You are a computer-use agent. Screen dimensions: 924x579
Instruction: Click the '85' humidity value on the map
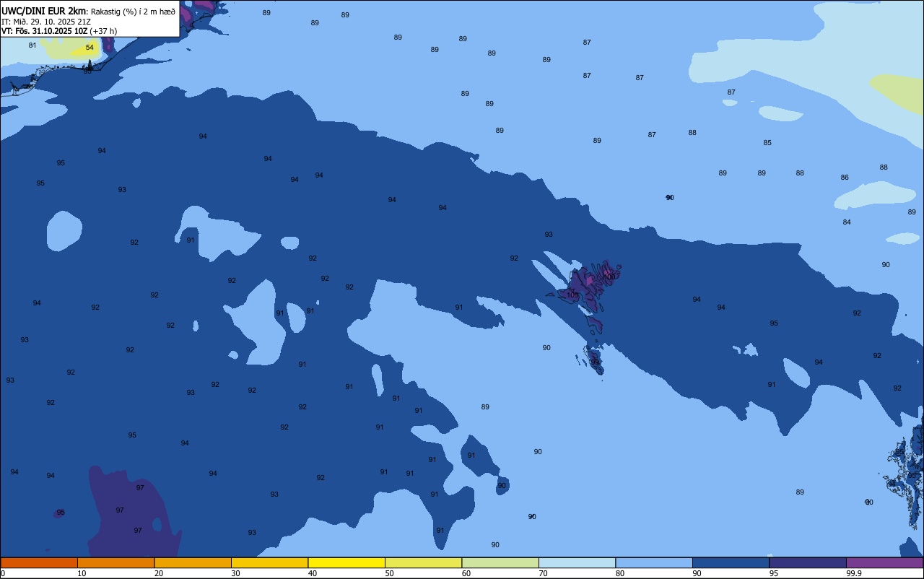(767, 142)
